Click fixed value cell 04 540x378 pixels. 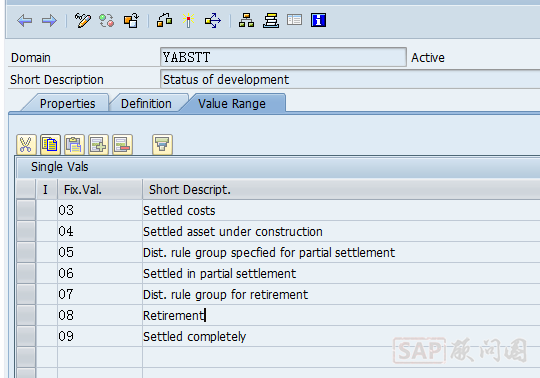pyautogui.click(x=100, y=231)
